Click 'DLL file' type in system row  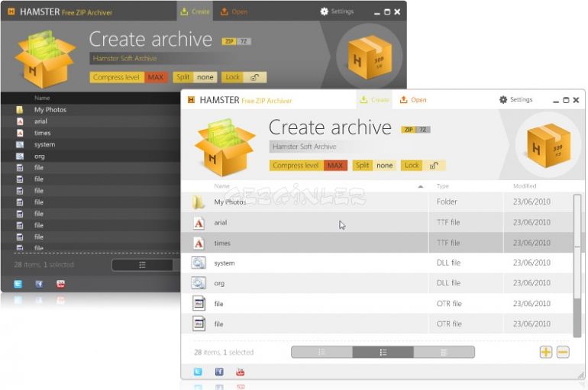[448, 263]
